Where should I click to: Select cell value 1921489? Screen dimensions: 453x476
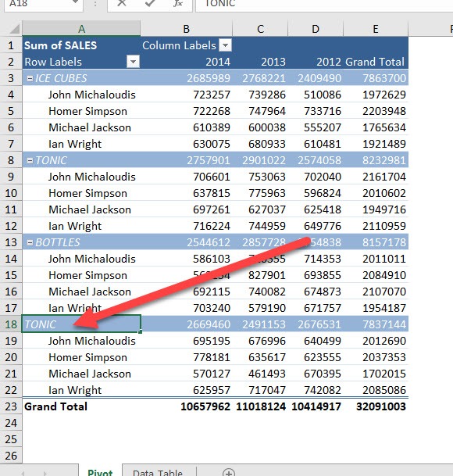tap(376, 144)
